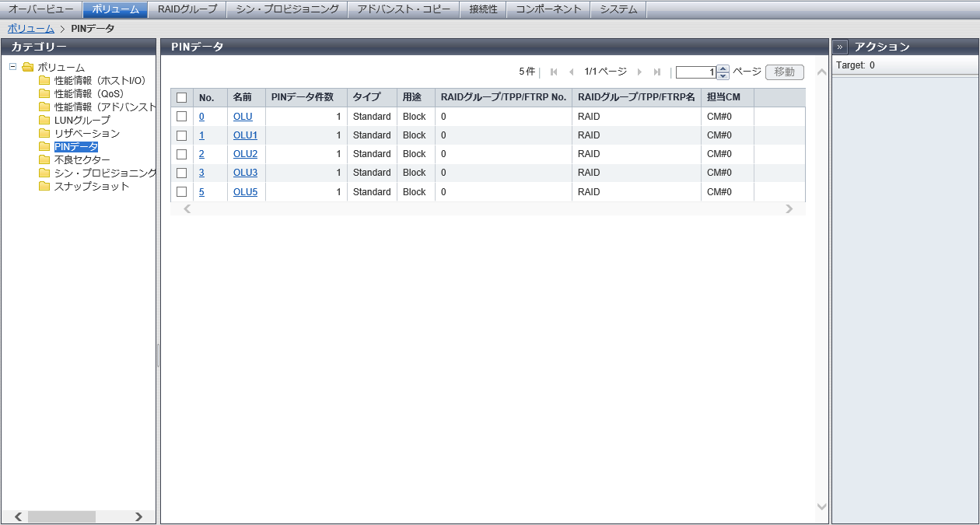The image size is (980, 525).
Task: Click the ボリューム breadcrumb link
Action: [x=30, y=29]
